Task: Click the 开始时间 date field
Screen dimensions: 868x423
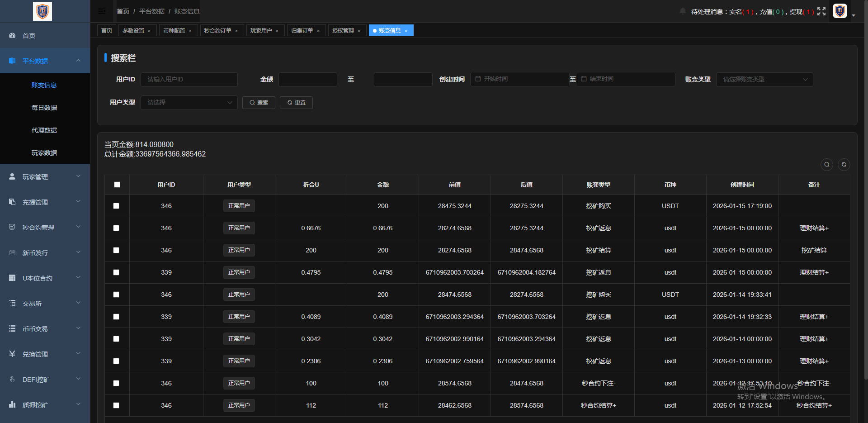Action: [520, 79]
